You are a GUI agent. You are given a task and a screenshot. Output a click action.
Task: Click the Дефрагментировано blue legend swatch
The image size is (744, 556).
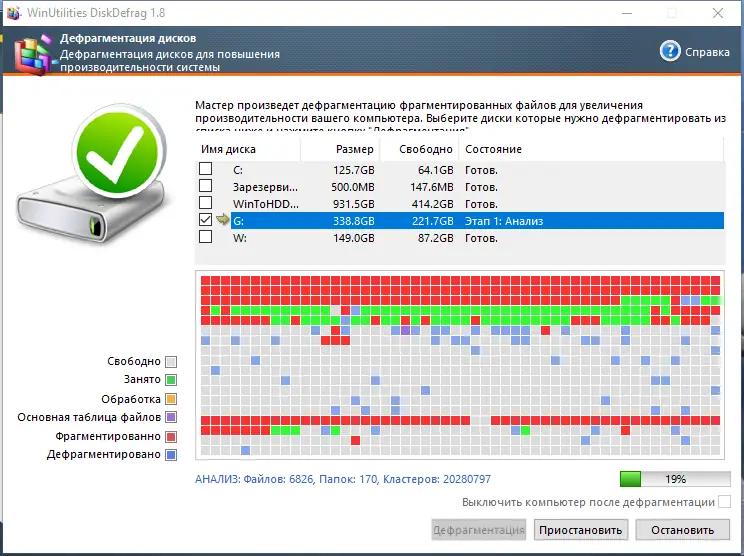(171, 455)
